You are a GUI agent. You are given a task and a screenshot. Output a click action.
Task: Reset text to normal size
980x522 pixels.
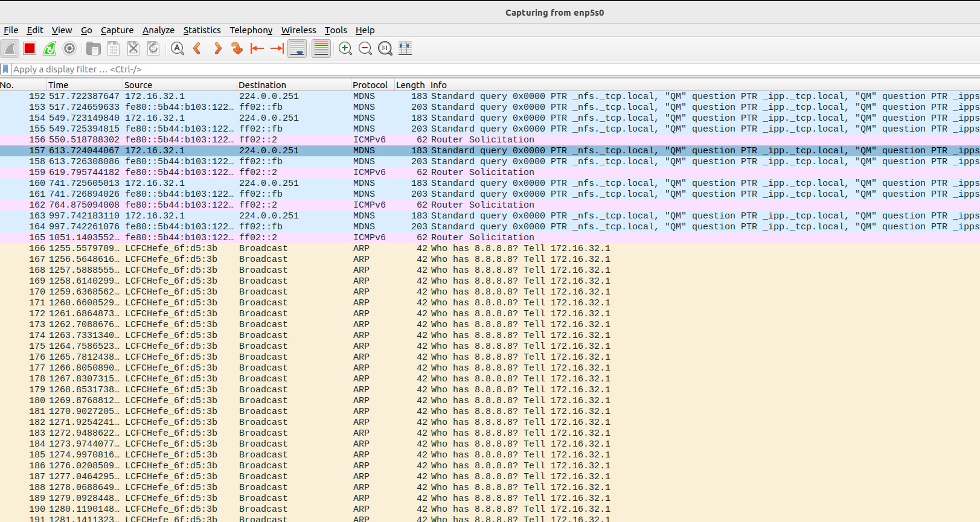385,48
